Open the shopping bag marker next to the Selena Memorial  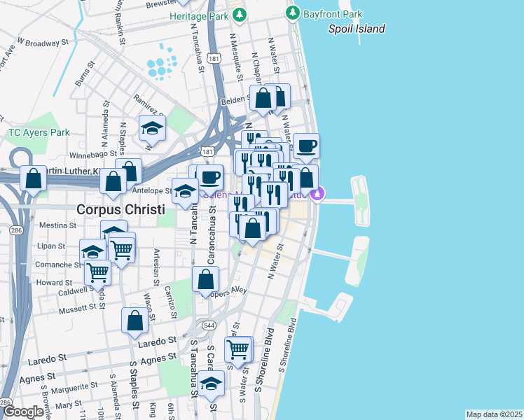[307, 178]
